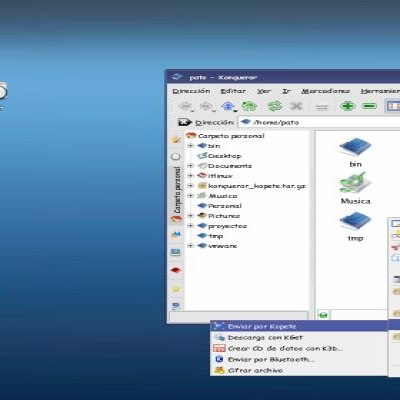Screen dimensions: 400x400
Task: Open the history clock icon in the sidebar
Action: pos(176,157)
